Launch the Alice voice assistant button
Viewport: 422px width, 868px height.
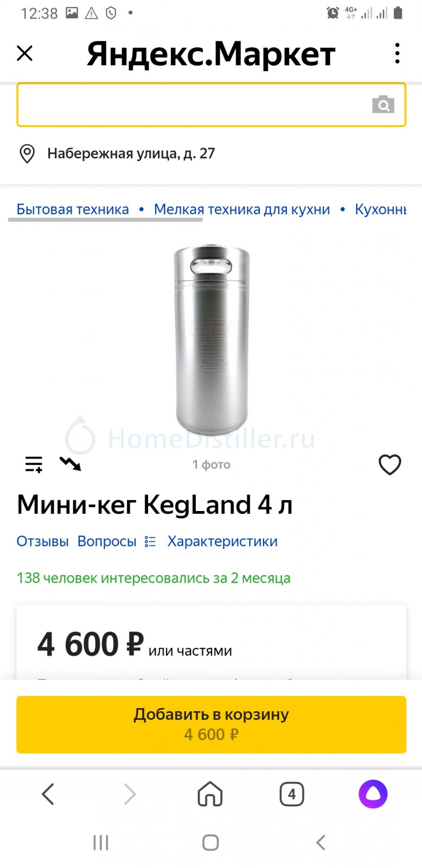click(x=373, y=794)
